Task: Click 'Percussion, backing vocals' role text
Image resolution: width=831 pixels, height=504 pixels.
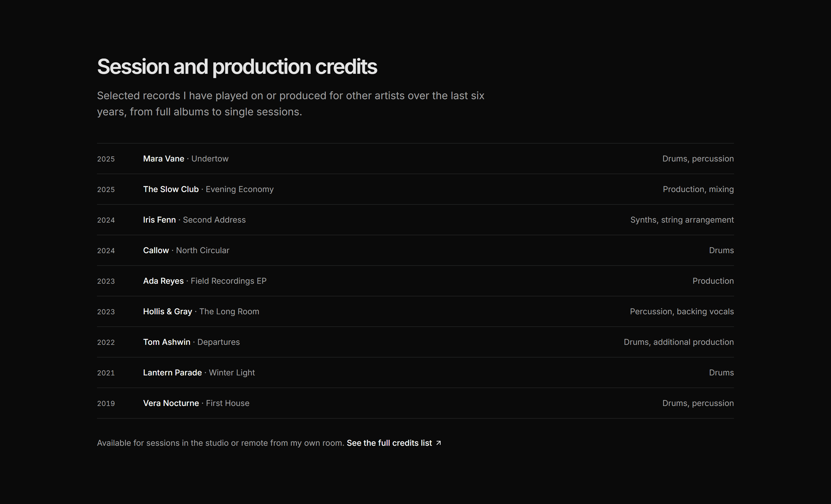Action: 682,312
